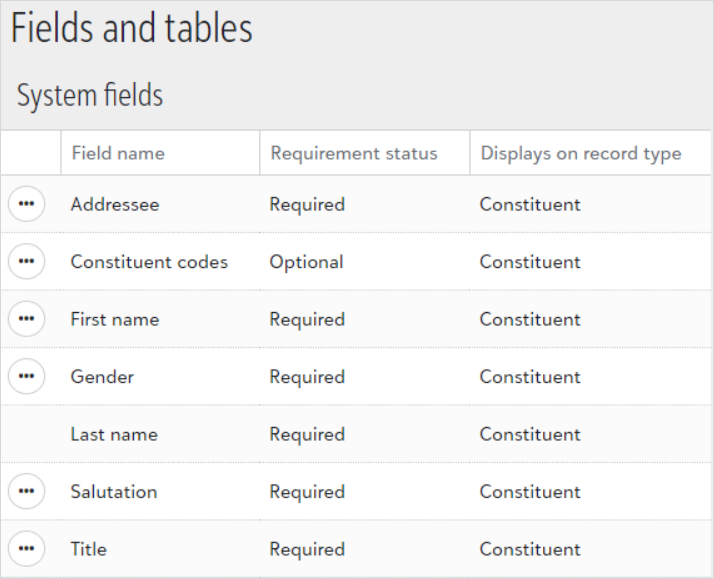Select the Addressee field name cell
This screenshot has width=714, height=579.
coord(115,204)
